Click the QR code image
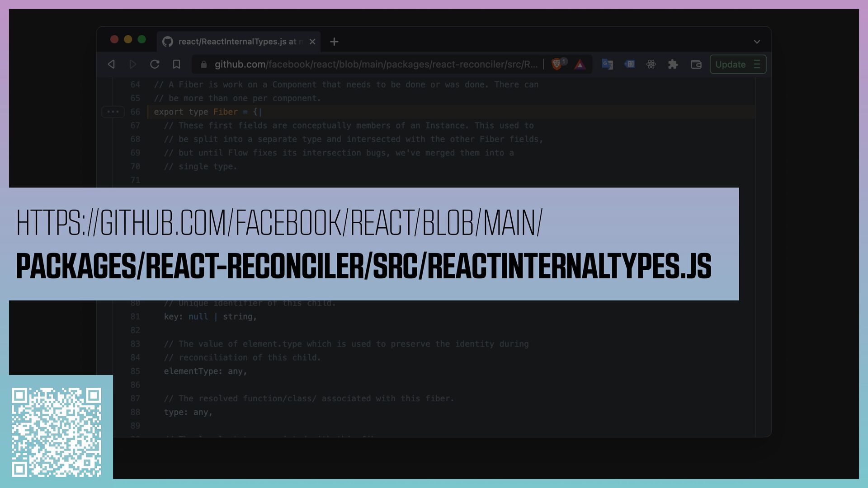Viewport: 868px width, 488px height. pos(57,432)
